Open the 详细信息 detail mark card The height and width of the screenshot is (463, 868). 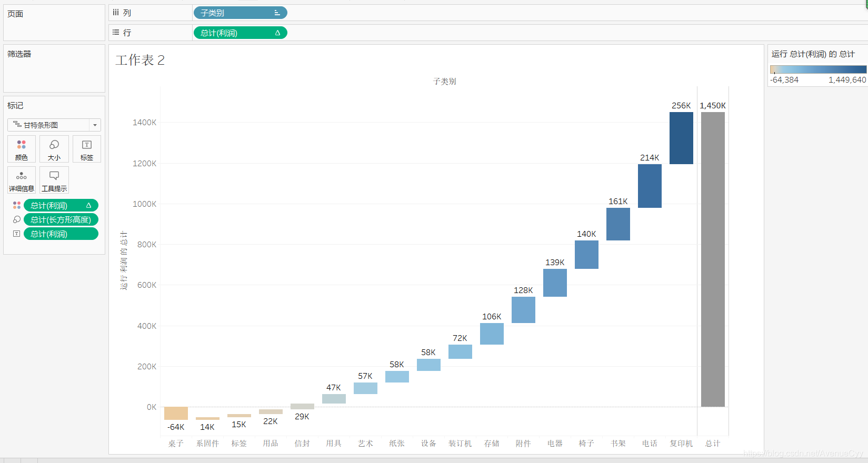(22, 180)
